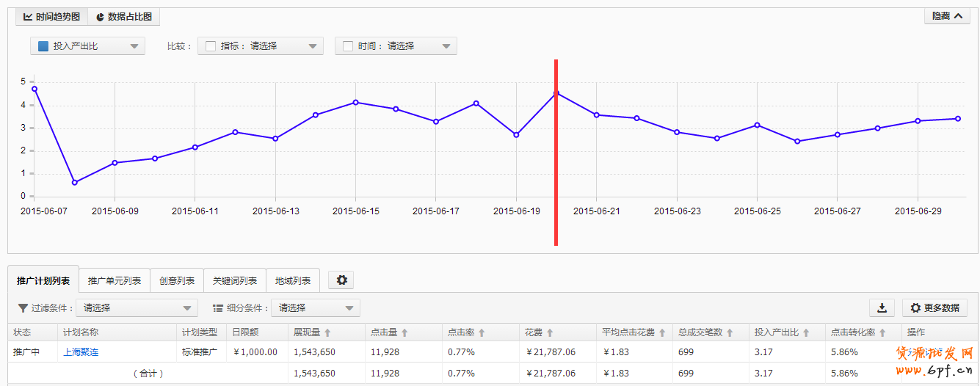The width and height of the screenshot is (980, 386).
Task: Click the sort arrow beside 总成交笔数
Action: [x=730, y=332]
